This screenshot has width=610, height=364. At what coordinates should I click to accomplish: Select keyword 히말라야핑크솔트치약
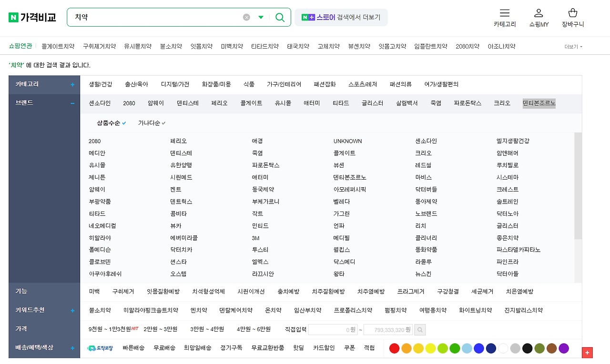(x=151, y=311)
